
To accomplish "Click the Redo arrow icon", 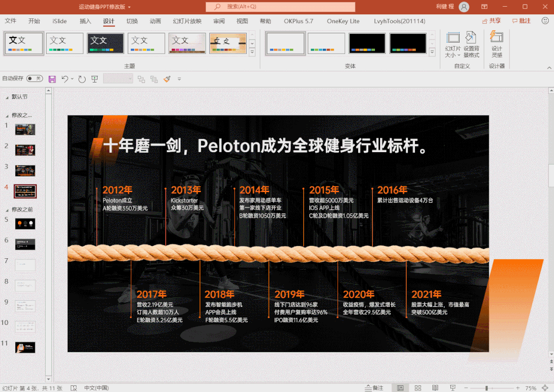I will pyautogui.click(x=82, y=79).
